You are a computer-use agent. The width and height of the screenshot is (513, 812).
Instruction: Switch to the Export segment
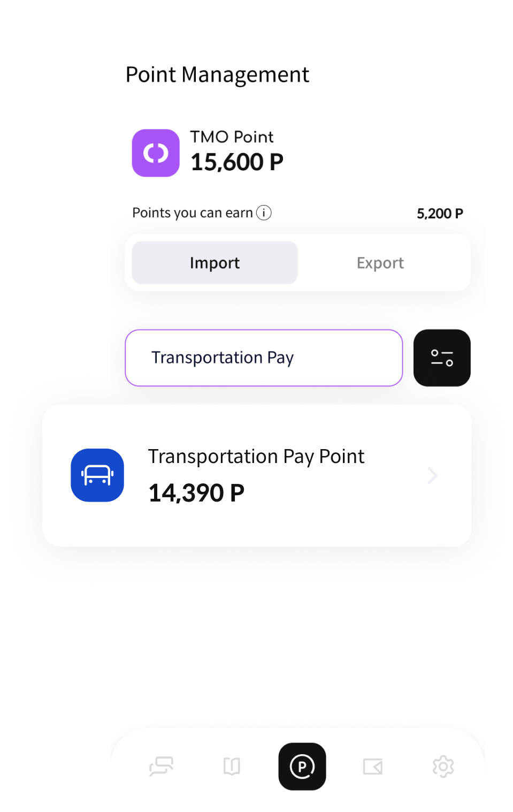click(x=380, y=263)
